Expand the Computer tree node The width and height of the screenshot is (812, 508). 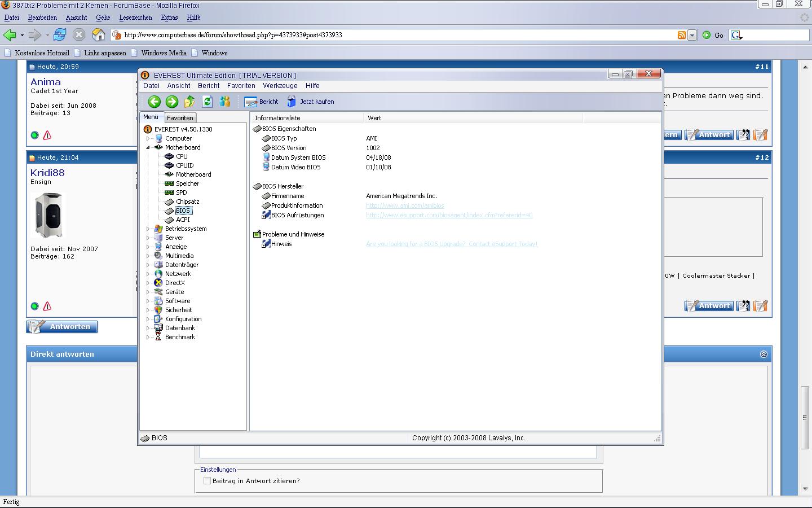pos(148,138)
